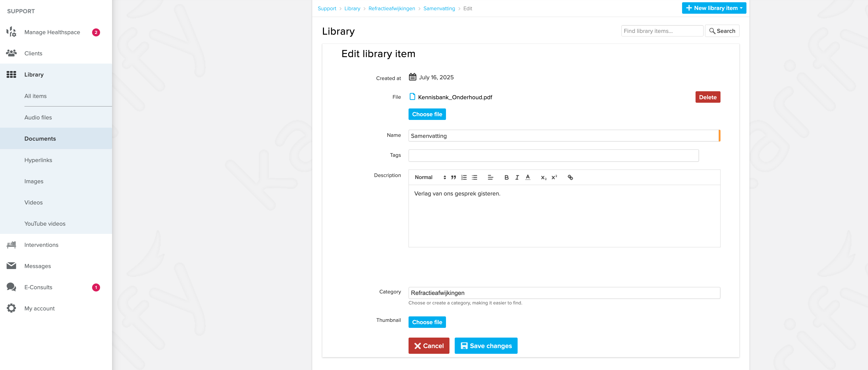Follow the Refractieafwijkingen breadcrumb link
The image size is (868, 370).
coord(392,8)
